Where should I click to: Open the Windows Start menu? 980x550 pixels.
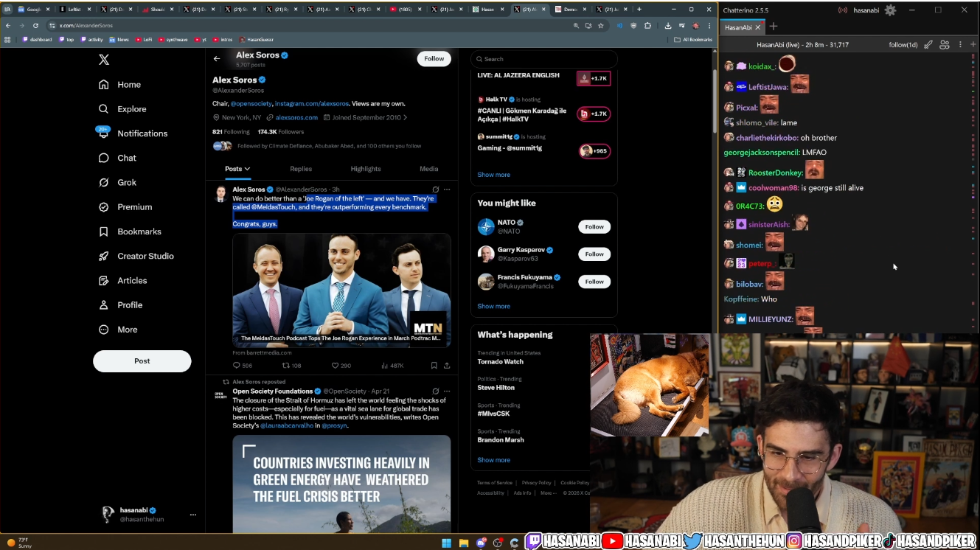[x=446, y=543]
